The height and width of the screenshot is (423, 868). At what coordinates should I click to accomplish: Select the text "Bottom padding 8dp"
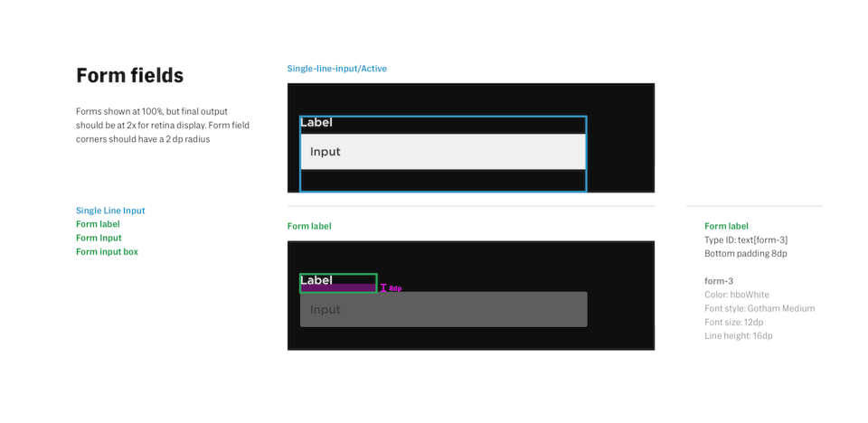(745, 254)
